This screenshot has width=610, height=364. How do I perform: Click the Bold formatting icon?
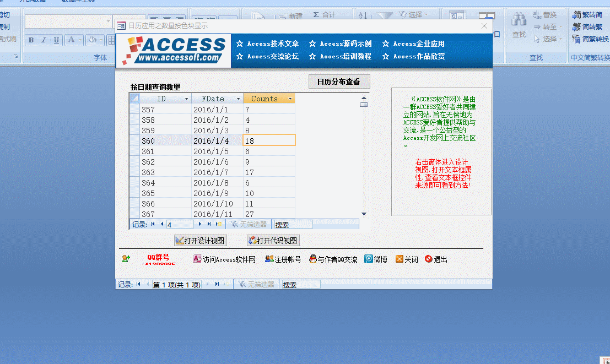coord(31,40)
